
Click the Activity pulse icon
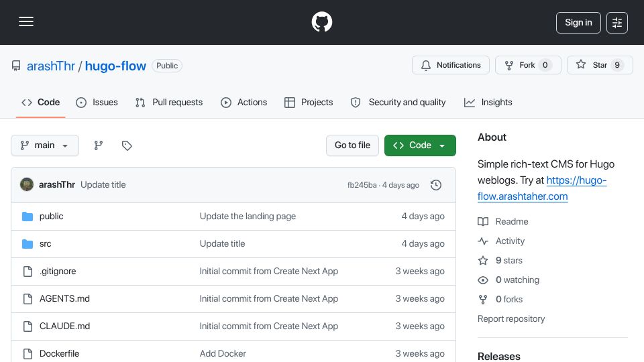[483, 241]
